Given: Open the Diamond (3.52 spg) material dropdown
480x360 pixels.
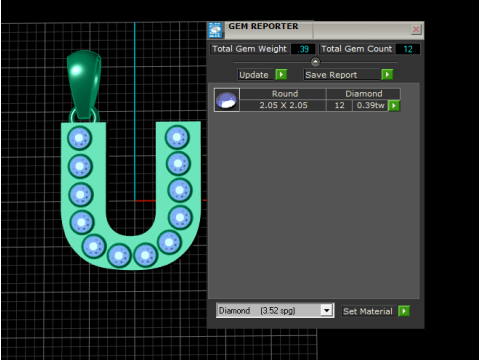Looking at the screenshot, I should pyautogui.click(x=275, y=311).
